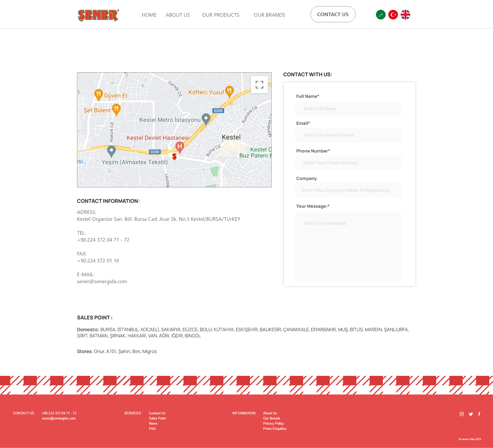Open the Privacy Policy footer link
Image resolution: width=493 pixels, height=448 pixels.
(x=273, y=423)
